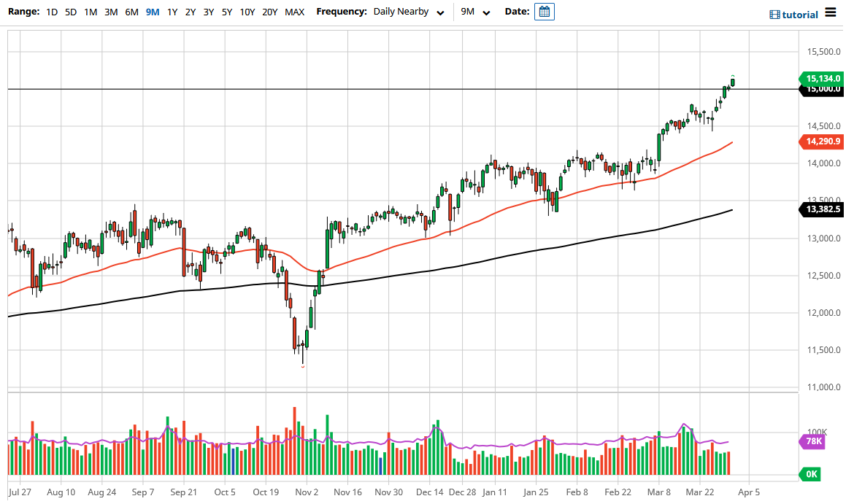Select the 5D range

click(x=71, y=12)
